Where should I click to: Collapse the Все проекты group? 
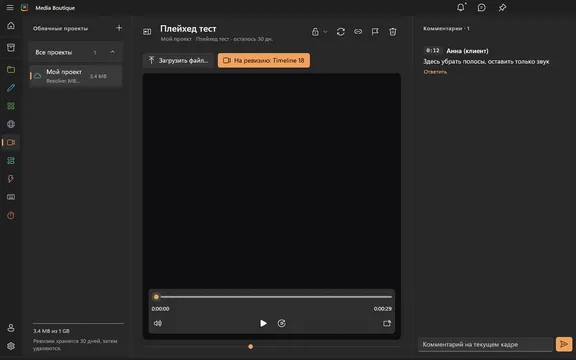(x=112, y=52)
